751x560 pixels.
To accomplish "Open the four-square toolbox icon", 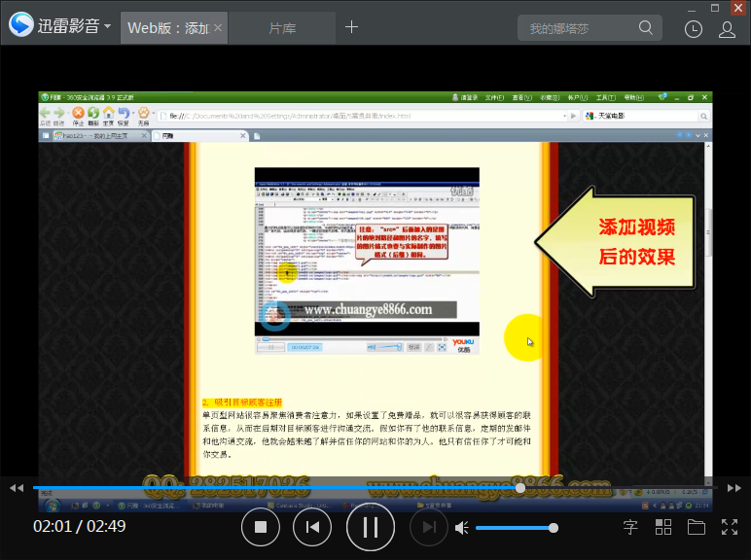I will (663, 527).
